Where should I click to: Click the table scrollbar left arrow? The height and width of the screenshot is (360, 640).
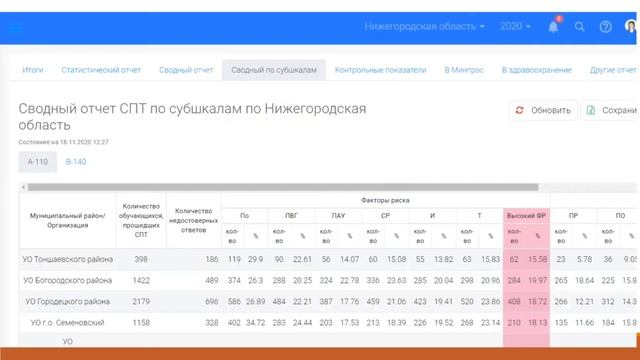[23, 187]
